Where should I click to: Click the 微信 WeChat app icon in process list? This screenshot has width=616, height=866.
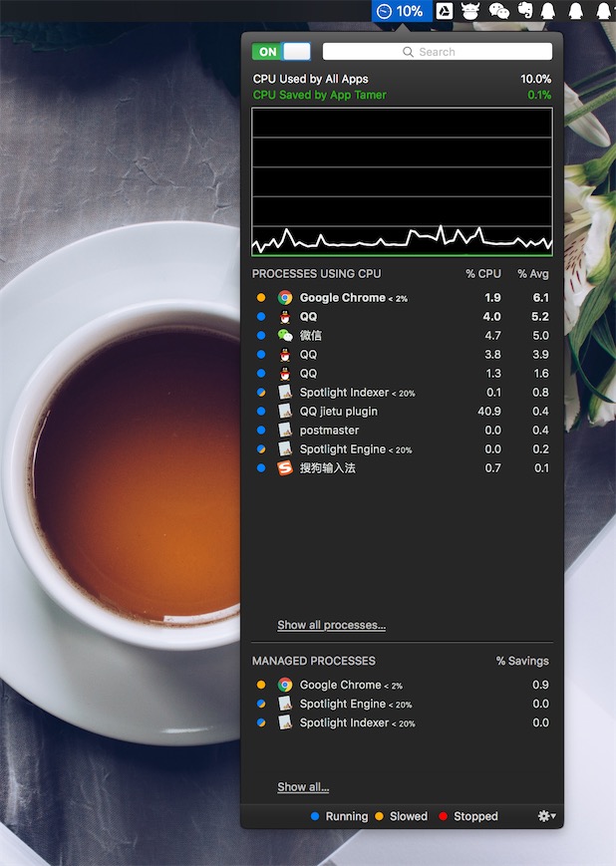[x=284, y=335]
